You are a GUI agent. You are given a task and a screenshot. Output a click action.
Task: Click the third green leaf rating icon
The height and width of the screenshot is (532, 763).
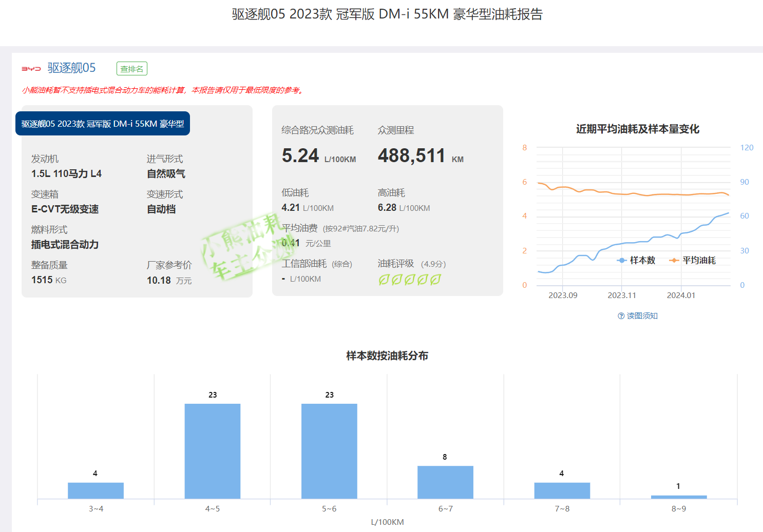coord(409,280)
